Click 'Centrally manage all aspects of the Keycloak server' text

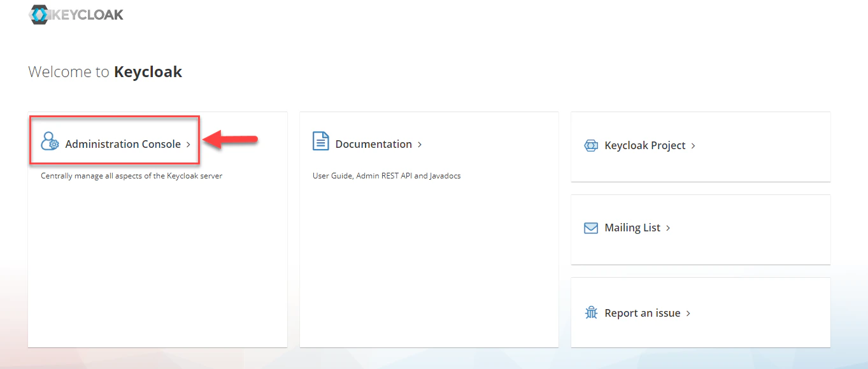132,176
